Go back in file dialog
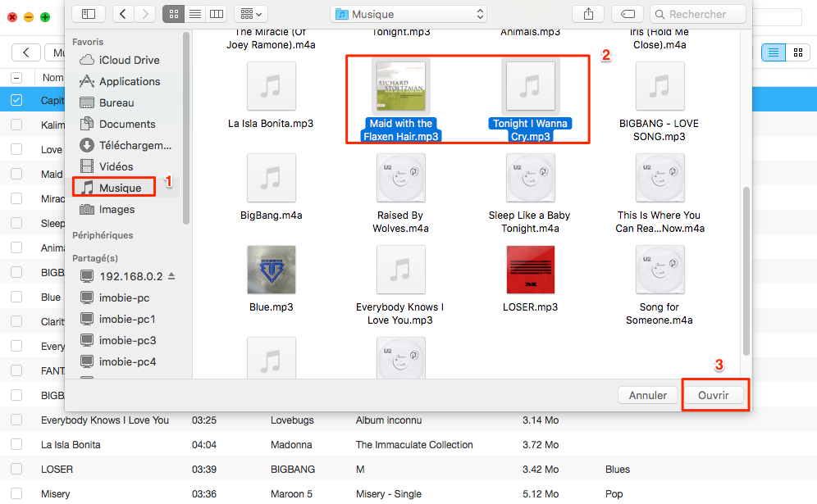 click(x=123, y=14)
